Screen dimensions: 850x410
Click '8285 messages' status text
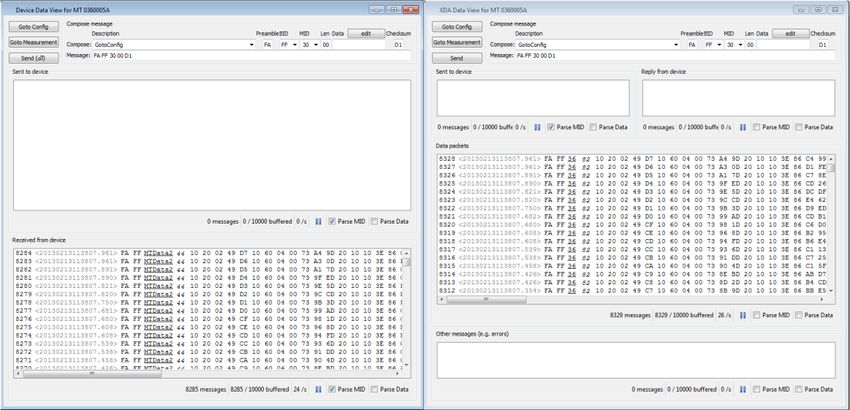pos(205,389)
